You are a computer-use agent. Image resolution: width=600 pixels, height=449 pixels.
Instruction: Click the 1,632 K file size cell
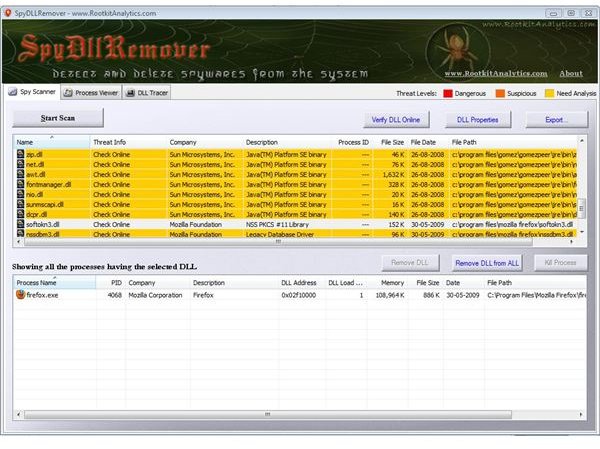(393, 174)
